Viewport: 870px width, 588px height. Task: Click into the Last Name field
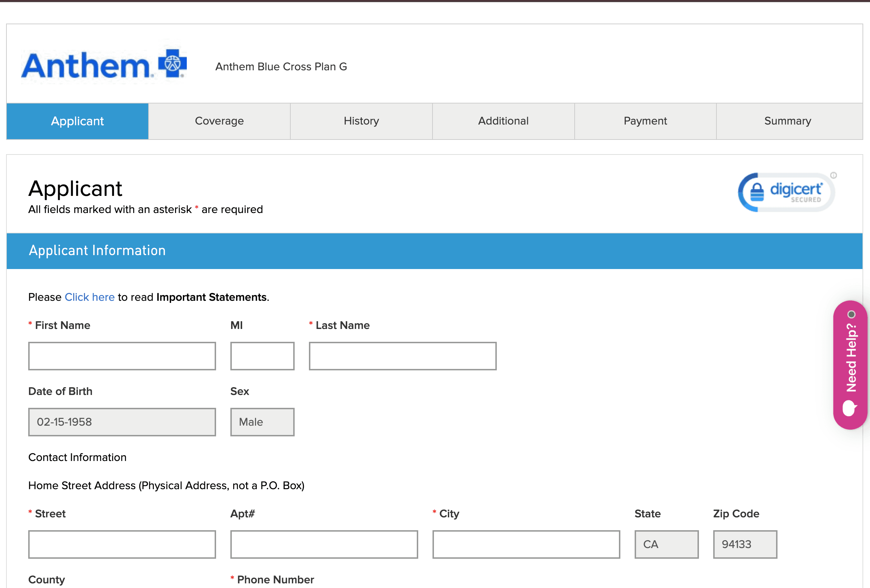(x=402, y=356)
